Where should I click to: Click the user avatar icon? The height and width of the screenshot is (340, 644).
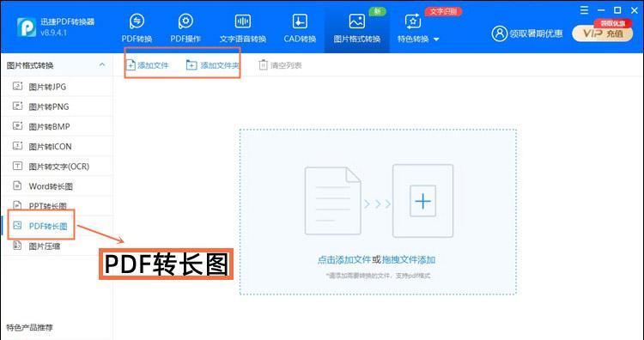point(500,33)
